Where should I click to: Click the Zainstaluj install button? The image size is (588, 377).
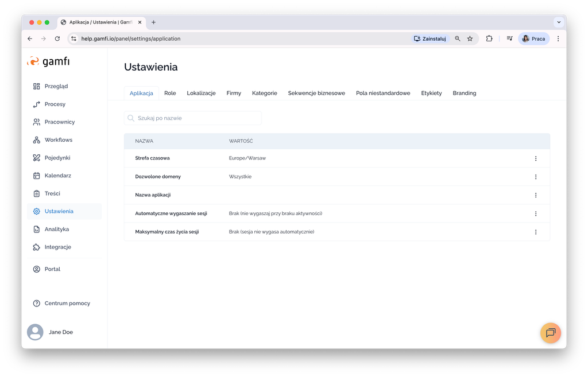tap(430, 38)
